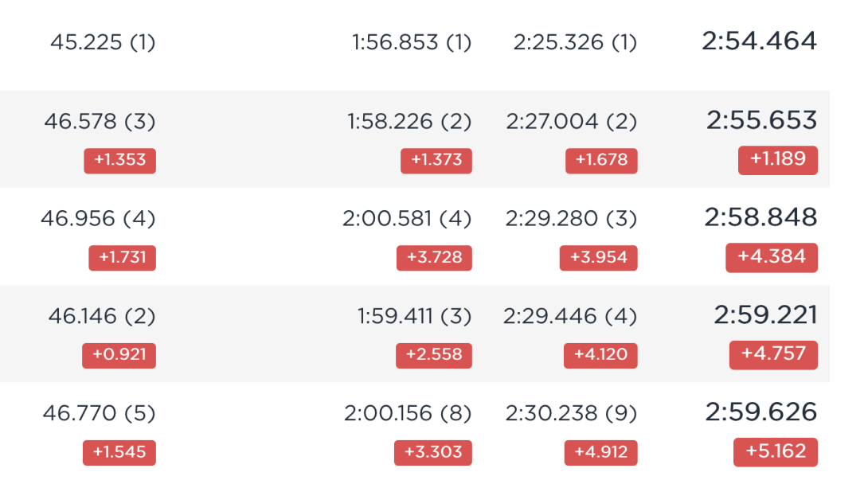Viewport: 868px width, 480px height.
Task: Click the +1.353 red gap badge
Action: 119,161
